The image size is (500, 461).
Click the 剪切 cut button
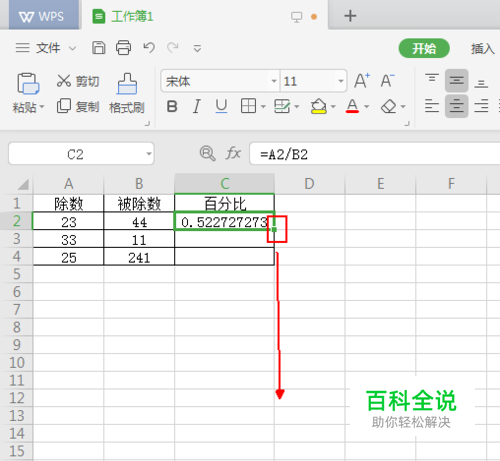coord(78,81)
